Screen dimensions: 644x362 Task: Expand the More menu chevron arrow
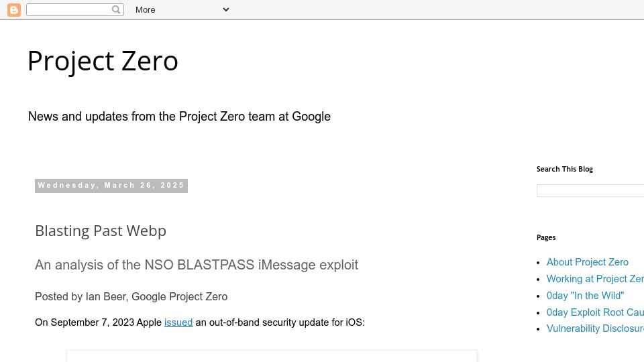(x=226, y=9)
